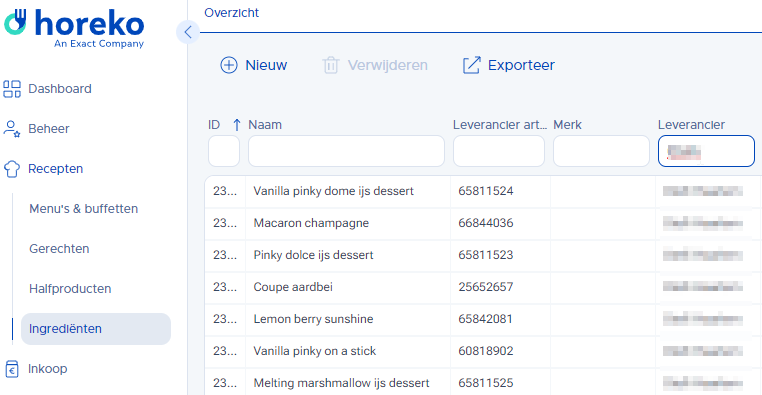Click the Recepten chef hat icon
The image size is (762, 395).
(12, 169)
